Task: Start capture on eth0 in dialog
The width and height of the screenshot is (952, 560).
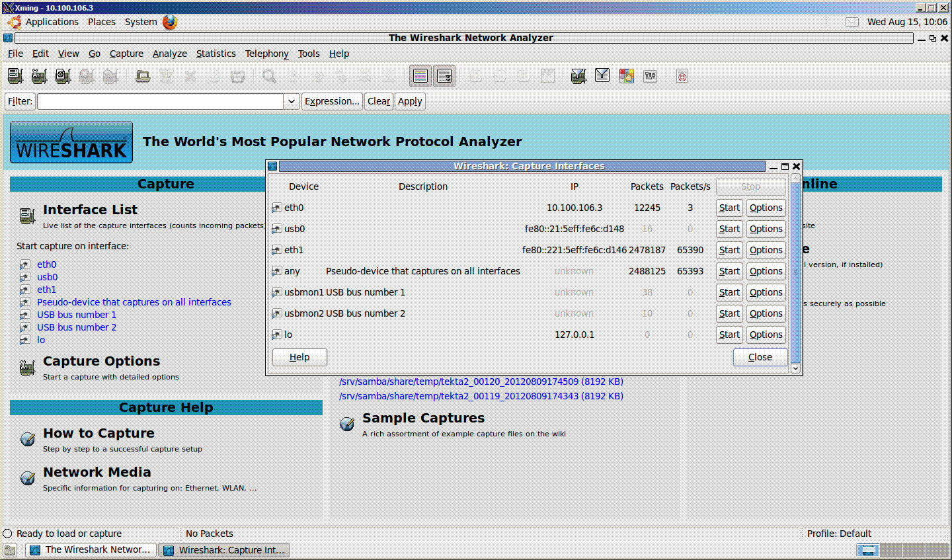Action: [x=729, y=208]
